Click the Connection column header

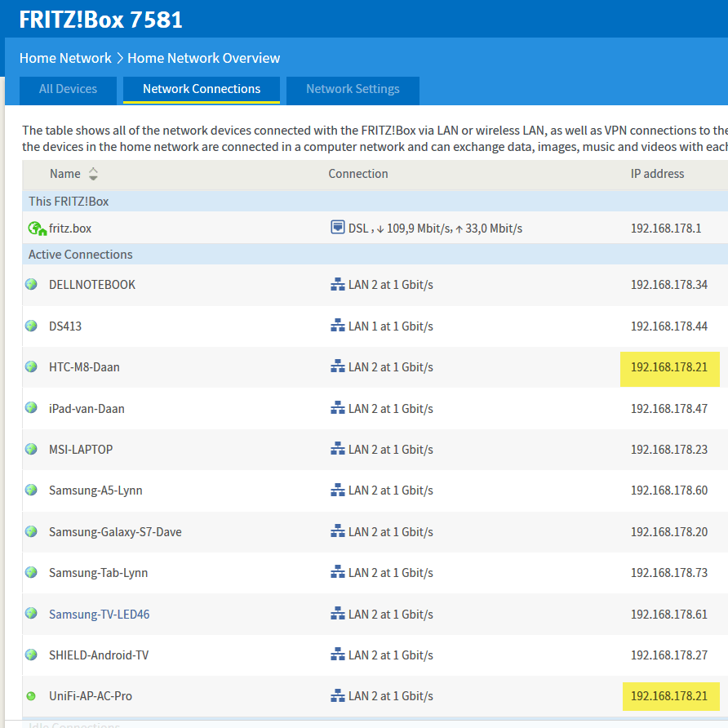(x=358, y=174)
